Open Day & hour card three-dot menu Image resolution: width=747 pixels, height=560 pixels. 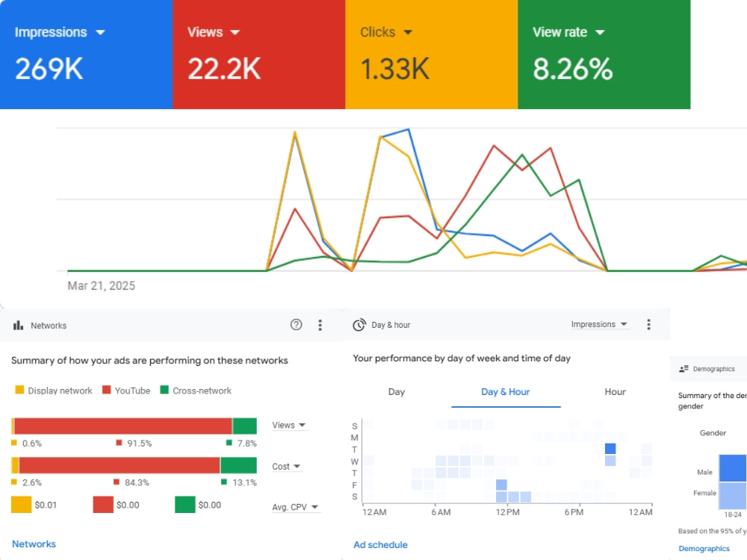pyautogui.click(x=648, y=324)
